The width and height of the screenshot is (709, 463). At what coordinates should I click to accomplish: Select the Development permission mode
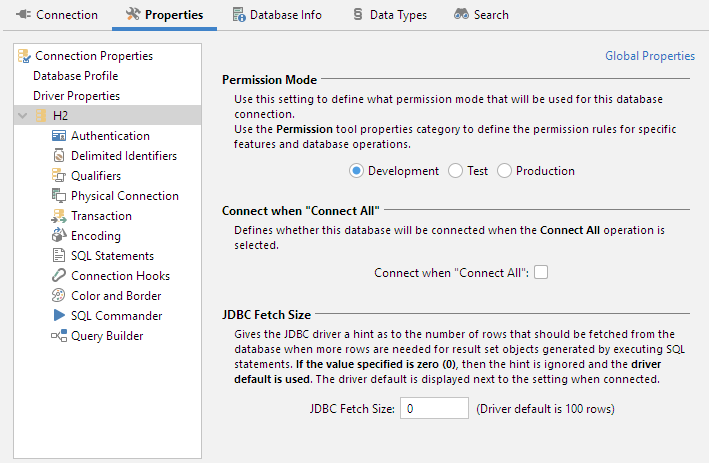pos(356,171)
